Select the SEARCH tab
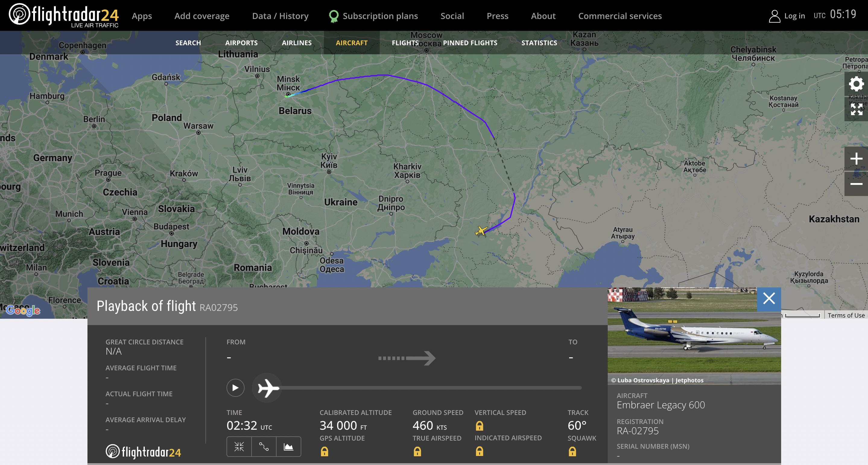The height and width of the screenshot is (465, 868). point(188,43)
